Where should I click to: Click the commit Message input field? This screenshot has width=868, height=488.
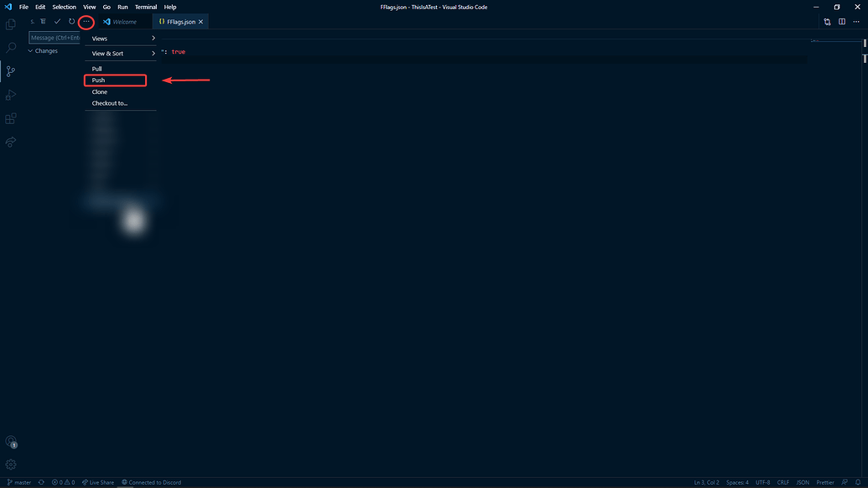(x=55, y=38)
